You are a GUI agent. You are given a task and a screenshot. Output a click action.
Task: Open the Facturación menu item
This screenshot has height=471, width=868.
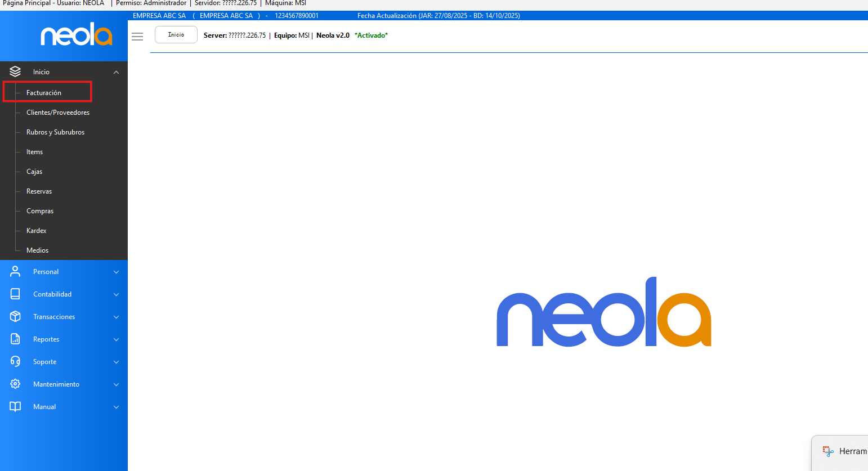point(44,93)
